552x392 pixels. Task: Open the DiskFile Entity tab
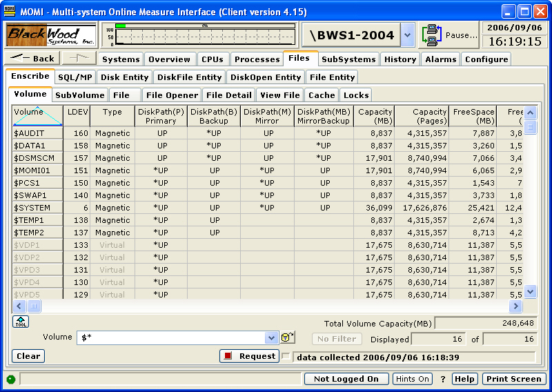(x=190, y=77)
